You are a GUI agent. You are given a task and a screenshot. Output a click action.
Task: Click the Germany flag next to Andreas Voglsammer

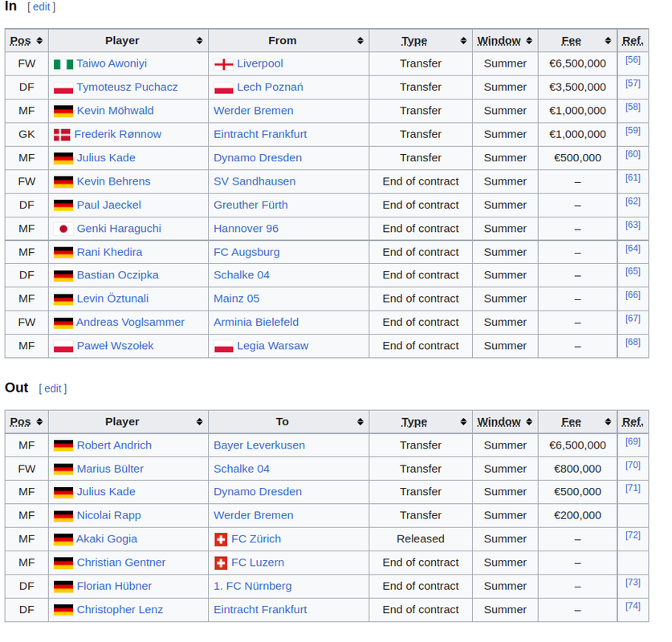pos(63,323)
